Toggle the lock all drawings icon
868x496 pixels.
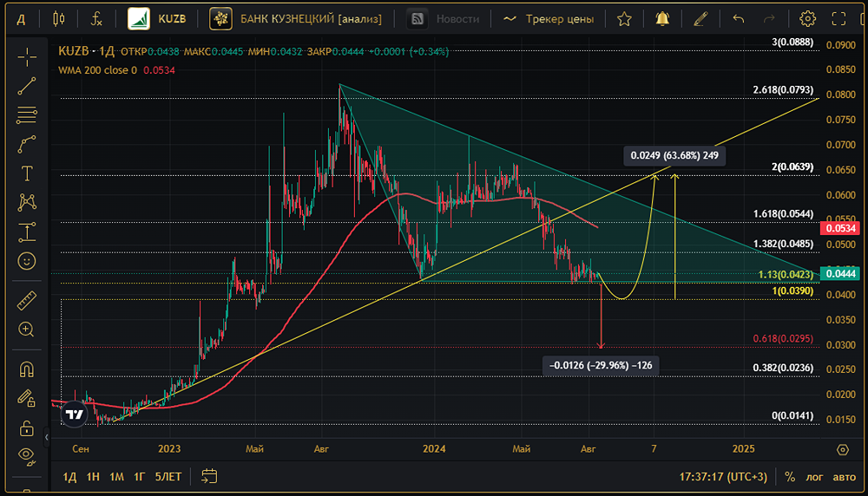click(27, 427)
